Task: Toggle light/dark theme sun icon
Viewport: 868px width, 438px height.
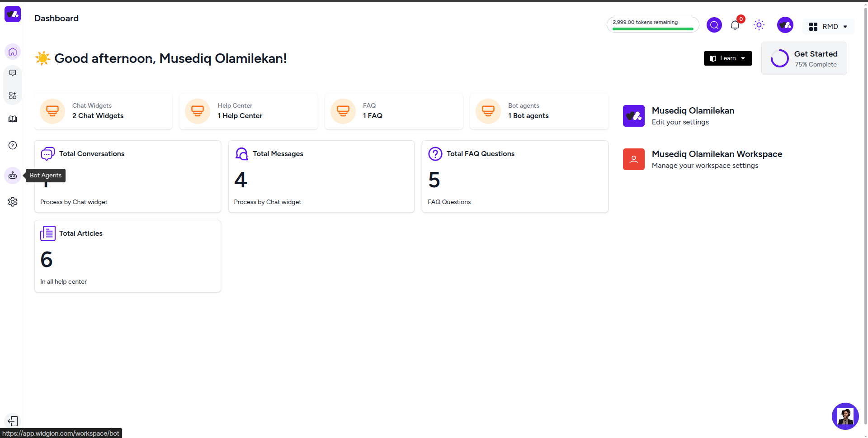Action: (759, 25)
